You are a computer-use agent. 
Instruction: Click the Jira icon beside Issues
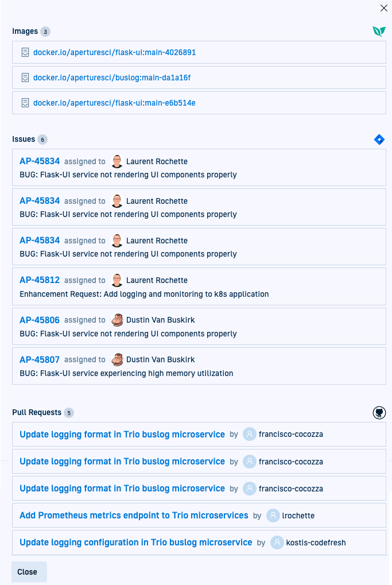pyautogui.click(x=379, y=140)
